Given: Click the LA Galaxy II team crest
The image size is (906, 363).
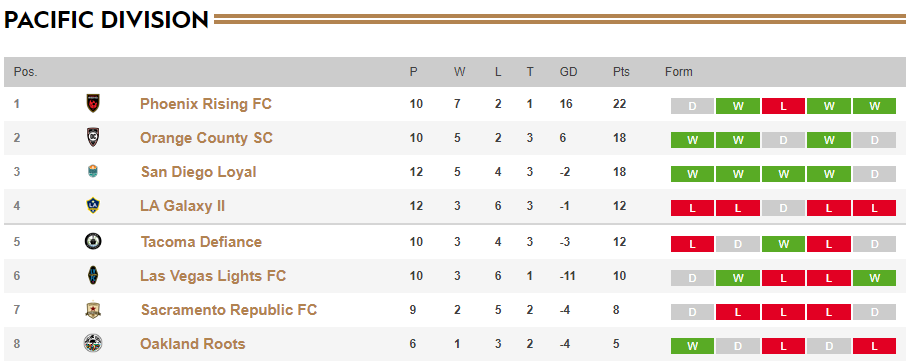Looking at the screenshot, I should 92,206.
